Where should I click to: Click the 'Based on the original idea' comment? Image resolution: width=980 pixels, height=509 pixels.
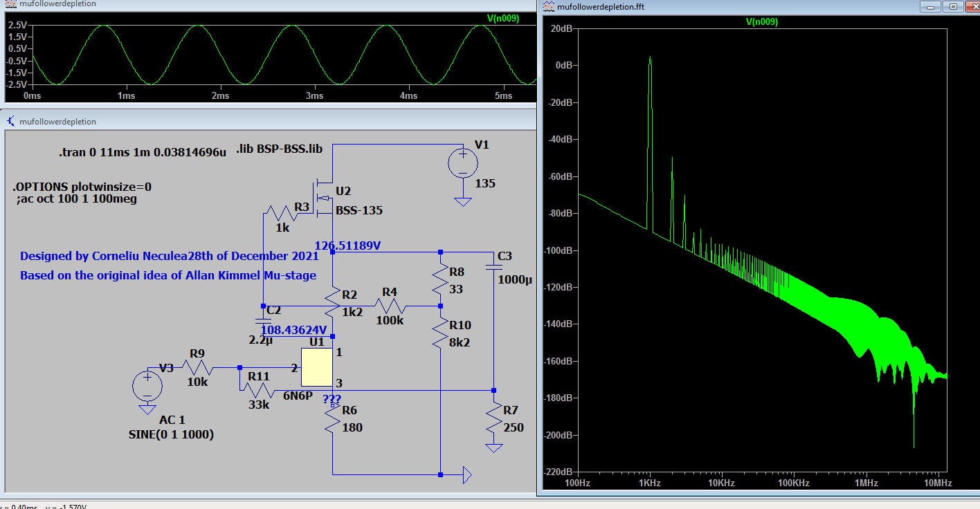[x=168, y=275]
